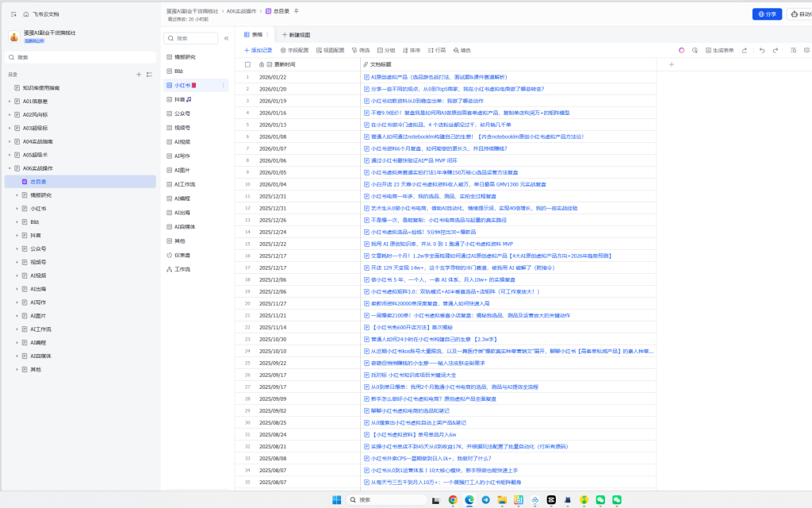Click the redo arrow in toolbar

[x=775, y=50]
